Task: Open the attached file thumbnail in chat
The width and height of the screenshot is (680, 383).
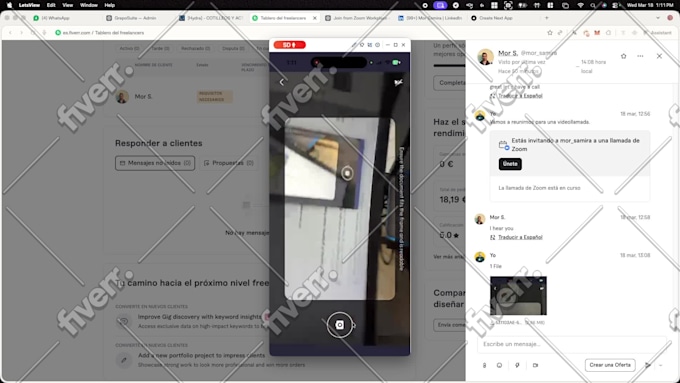Action: pos(518,296)
